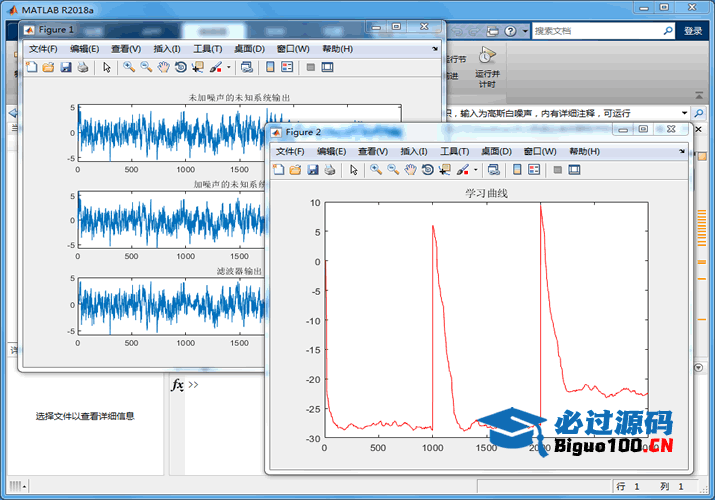Save figure icon in Figure 1 toolbar
This screenshot has height=500, width=715.
click(66, 67)
